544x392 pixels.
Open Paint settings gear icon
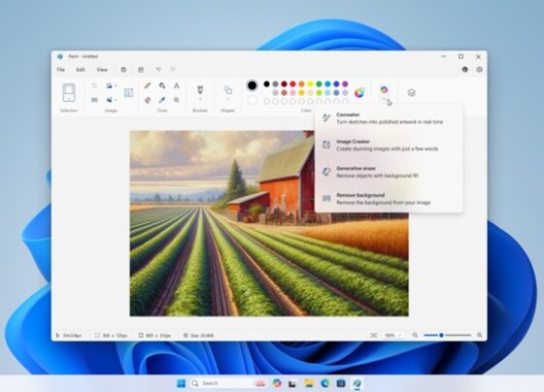point(480,69)
